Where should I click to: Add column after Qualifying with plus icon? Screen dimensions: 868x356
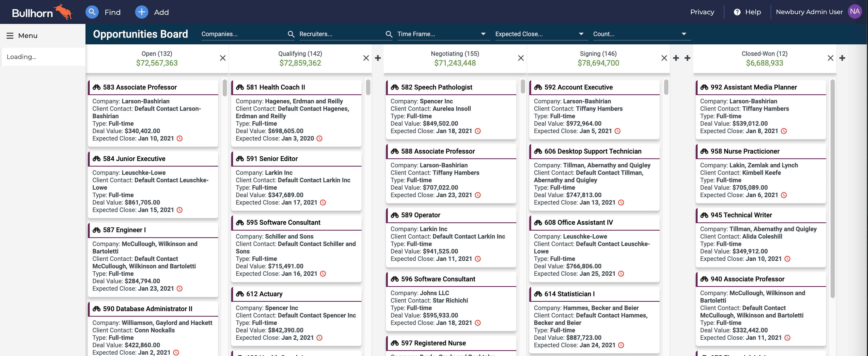378,58
